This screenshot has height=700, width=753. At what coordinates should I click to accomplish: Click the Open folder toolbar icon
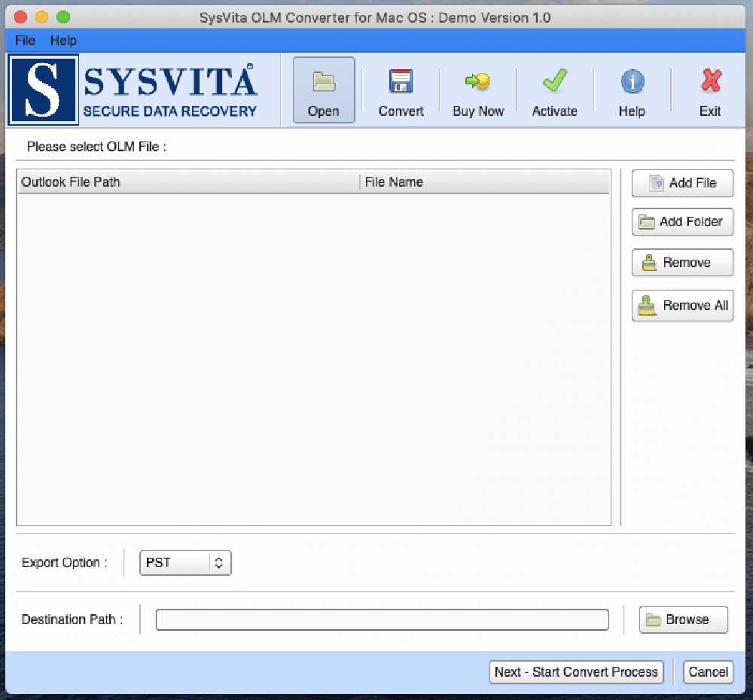click(324, 90)
